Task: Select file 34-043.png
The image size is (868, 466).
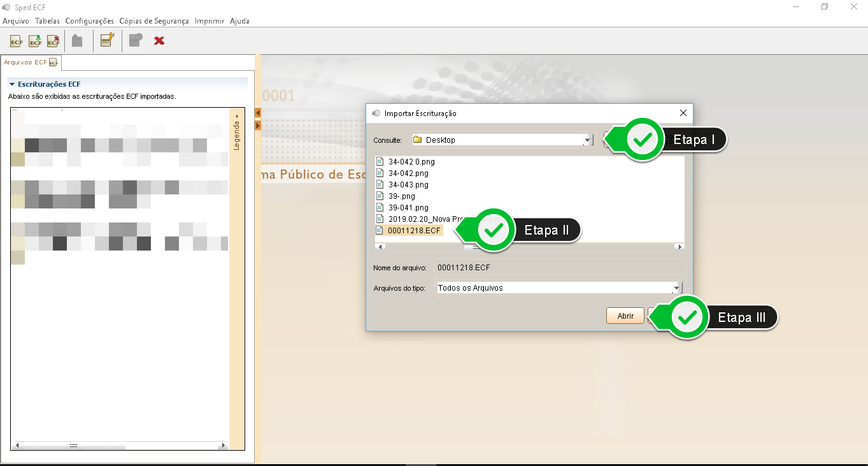Action: click(408, 185)
